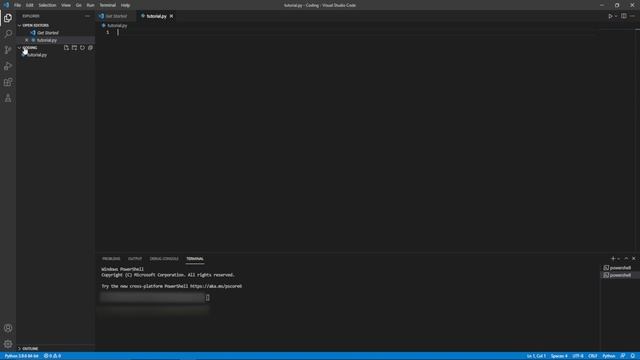Refresh the Explorer folder
Viewport: 640px width, 360px height.
[82, 48]
